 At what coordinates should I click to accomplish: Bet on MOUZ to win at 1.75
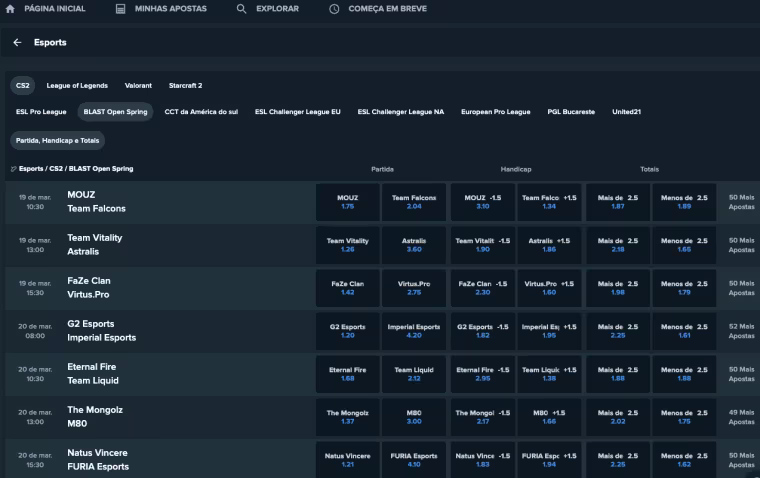348,202
